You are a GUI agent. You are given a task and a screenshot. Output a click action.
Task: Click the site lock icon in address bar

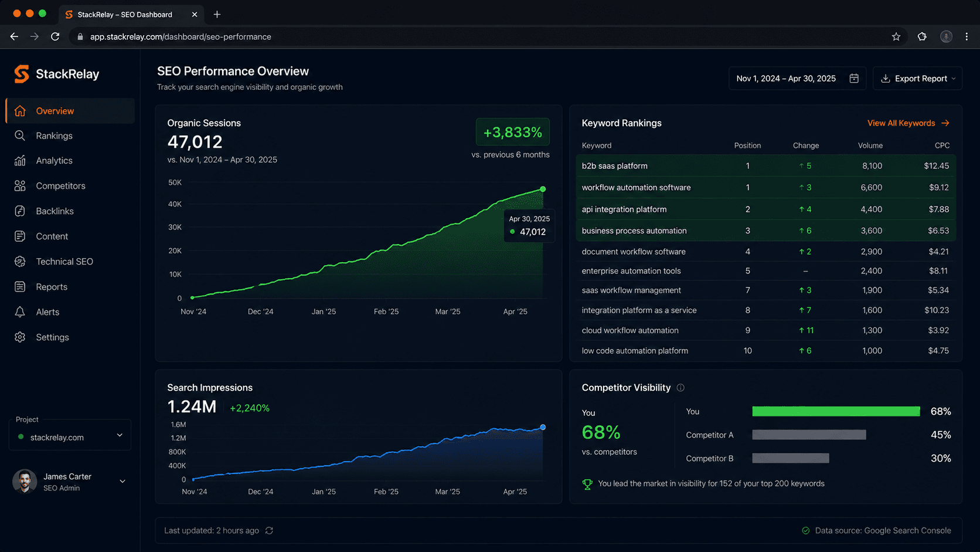click(80, 36)
